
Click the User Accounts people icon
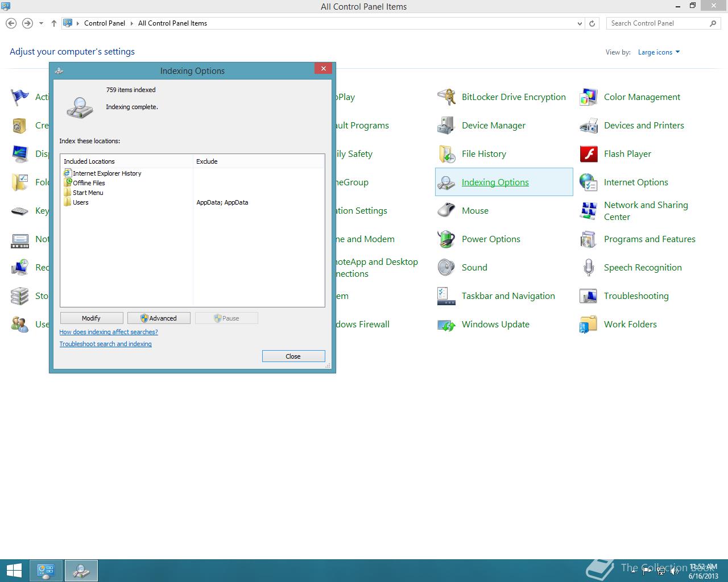[x=20, y=325]
